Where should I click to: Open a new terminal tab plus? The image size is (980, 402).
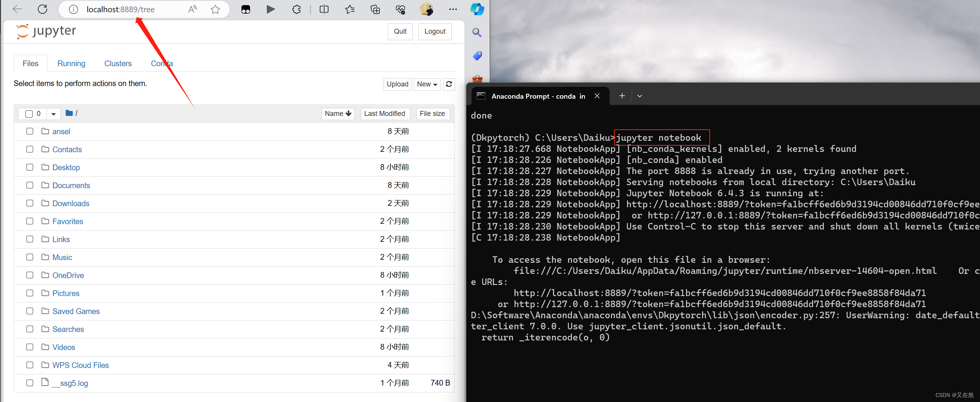point(622,96)
